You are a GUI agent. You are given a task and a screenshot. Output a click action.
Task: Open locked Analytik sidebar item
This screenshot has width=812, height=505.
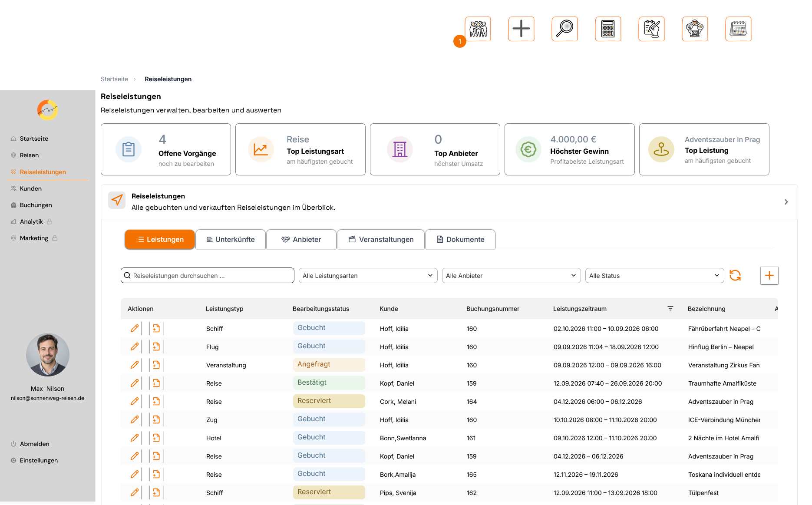[x=31, y=221]
